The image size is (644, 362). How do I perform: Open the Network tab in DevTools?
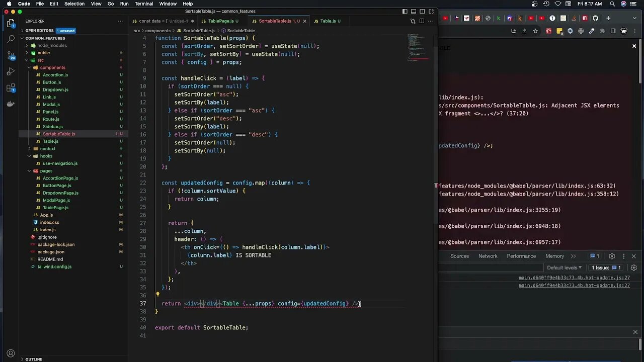(x=488, y=256)
